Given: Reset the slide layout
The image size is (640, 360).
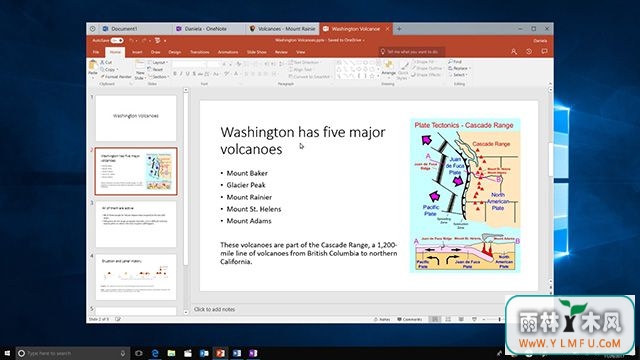Looking at the screenshot, I should (x=155, y=69).
